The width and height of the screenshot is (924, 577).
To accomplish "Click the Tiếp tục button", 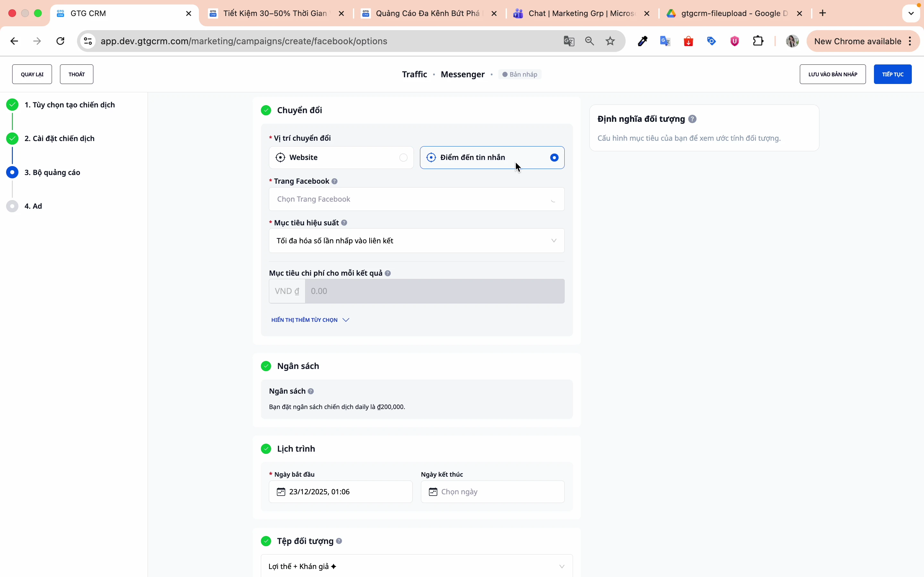I will tap(892, 74).
